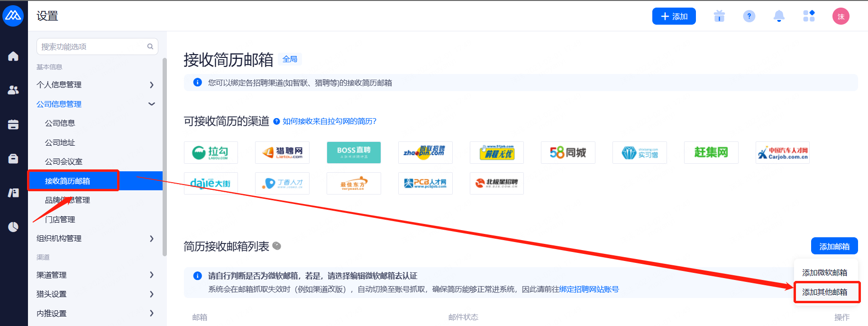Open 门店管理 settings page
Image resolution: width=868 pixels, height=326 pixels.
[x=60, y=219]
